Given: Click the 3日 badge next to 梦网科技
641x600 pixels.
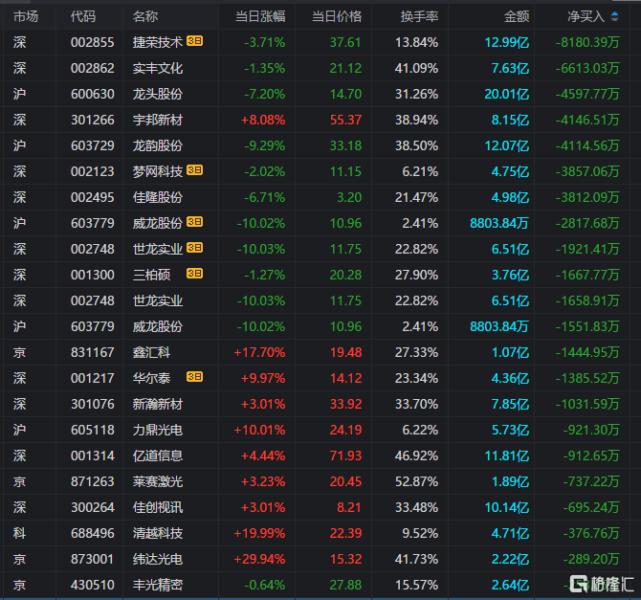Looking at the screenshot, I should [x=195, y=170].
